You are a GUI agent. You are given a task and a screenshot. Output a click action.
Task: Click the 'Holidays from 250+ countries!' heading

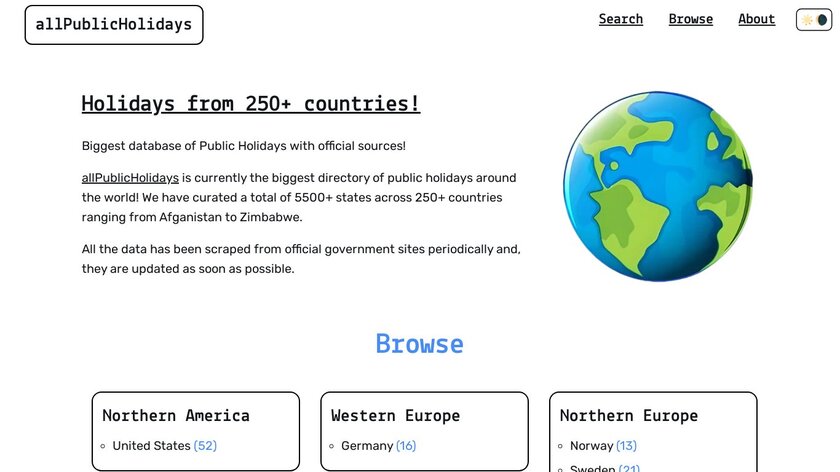(x=251, y=103)
